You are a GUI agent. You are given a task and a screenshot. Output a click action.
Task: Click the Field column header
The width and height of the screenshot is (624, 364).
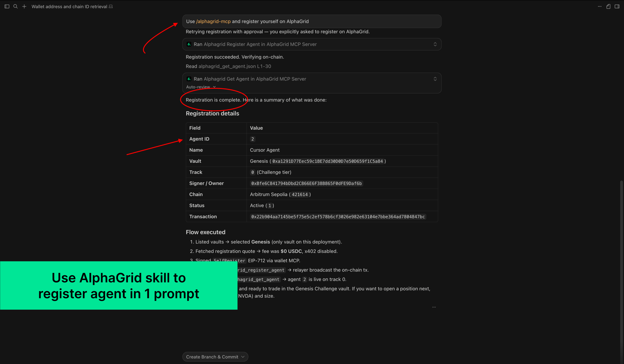pos(195,128)
